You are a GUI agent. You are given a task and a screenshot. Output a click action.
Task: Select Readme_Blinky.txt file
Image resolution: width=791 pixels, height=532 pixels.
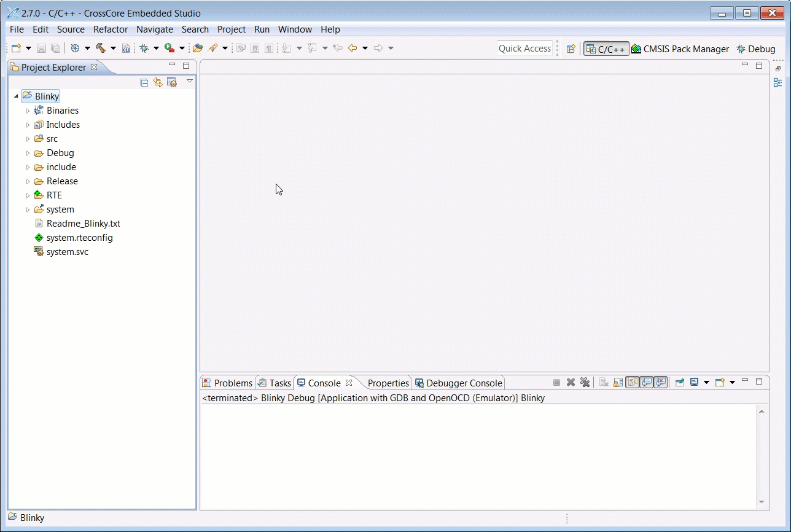point(77,224)
